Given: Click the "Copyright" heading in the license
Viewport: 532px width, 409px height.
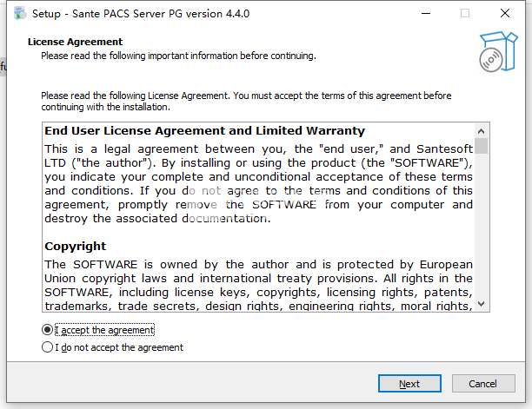Looking at the screenshot, I should tap(76, 246).
